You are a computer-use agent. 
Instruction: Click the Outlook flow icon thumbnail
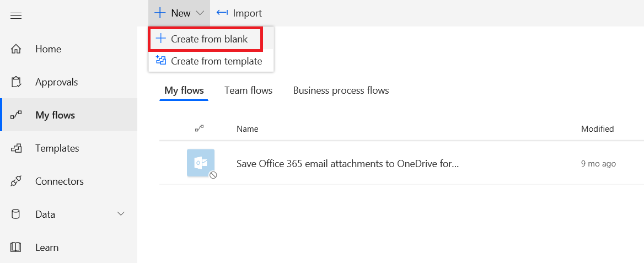[x=201, y=163]
